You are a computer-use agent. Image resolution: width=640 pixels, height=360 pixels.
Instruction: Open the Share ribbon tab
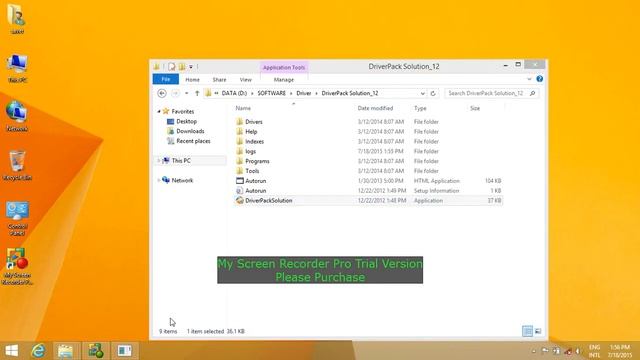tap(219, 80)
